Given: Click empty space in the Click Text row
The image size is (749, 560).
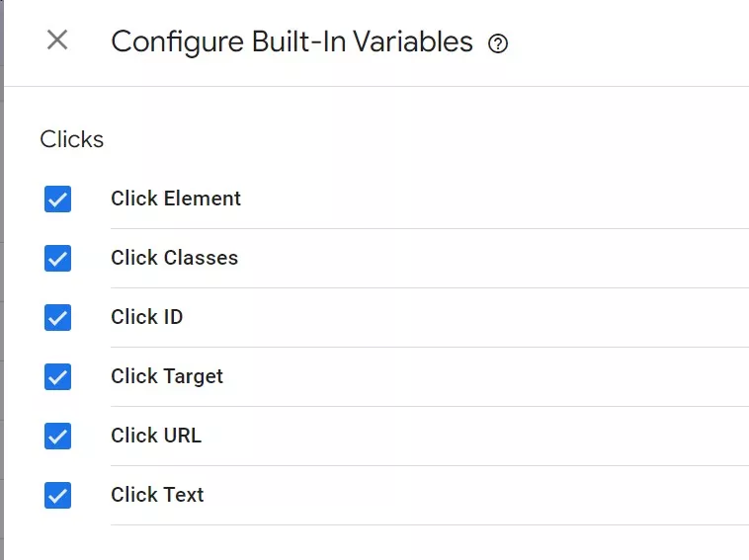Looking at the screenshot, I should [x=477, y=495].
